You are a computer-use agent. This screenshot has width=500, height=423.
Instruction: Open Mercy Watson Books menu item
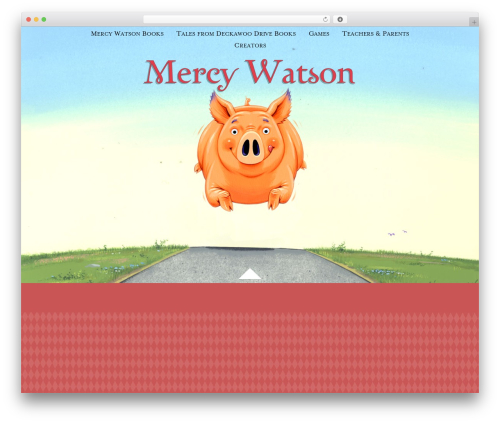[x=127, y=34]
